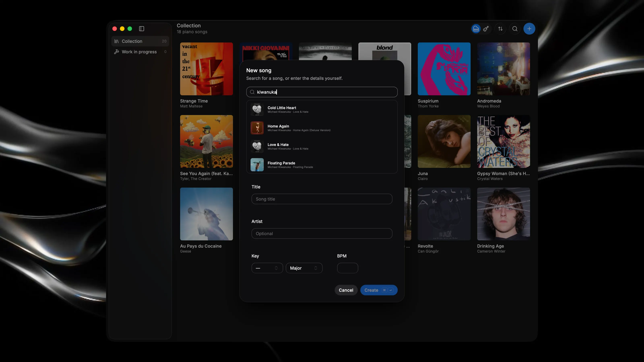Click the Tyler, The Creator artist name
644x362 pixels.
[x=195, y=179]
